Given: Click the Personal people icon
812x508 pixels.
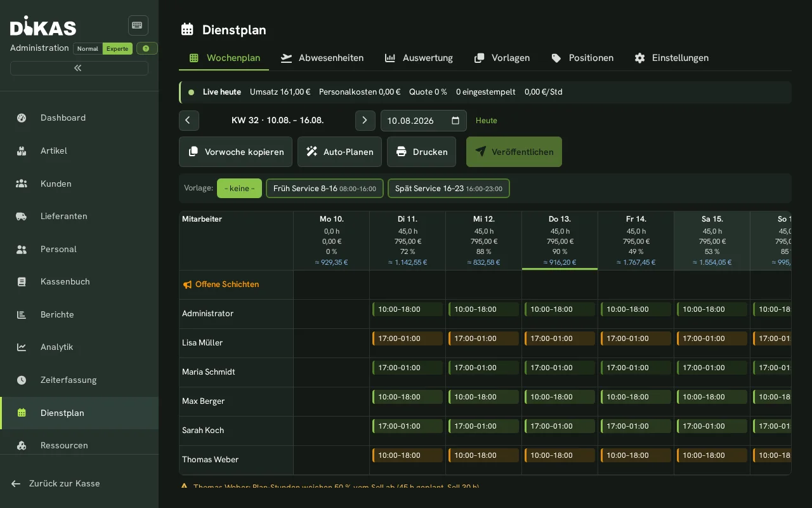Looking at the screenshot, I should click(x=22, y=249).
